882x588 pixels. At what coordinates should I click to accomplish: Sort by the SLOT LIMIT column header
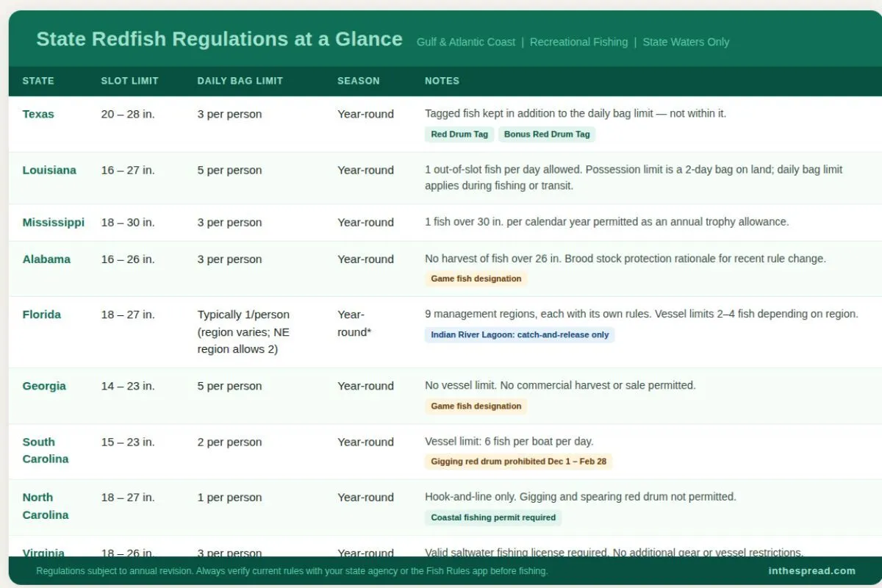point(129,81)
